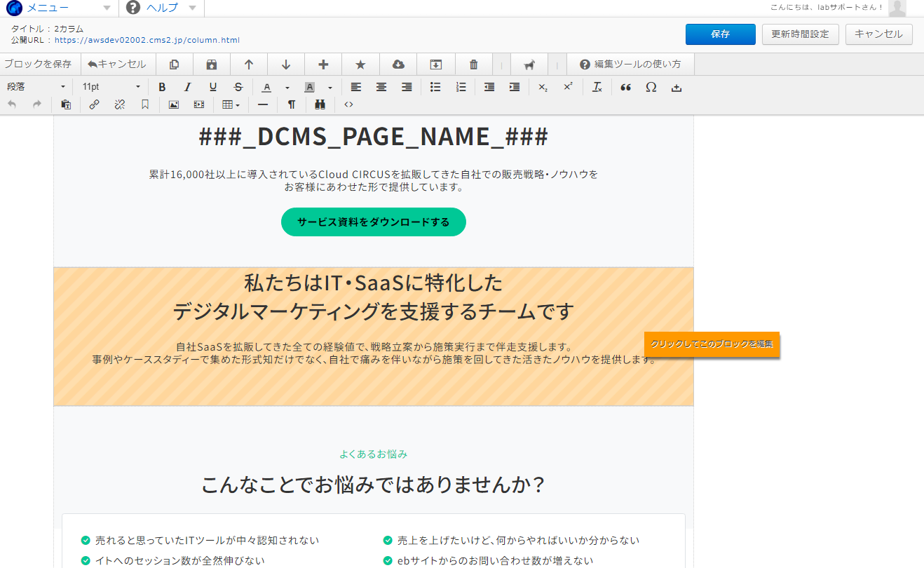Expand the ヘルプ dropdown arrow
Viewport: 924px width, 568px height.
[x=193, y=8]
